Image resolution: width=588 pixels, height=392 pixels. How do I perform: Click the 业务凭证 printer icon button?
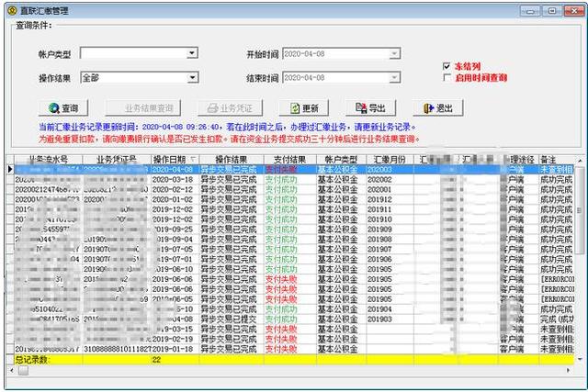(x=230, y=108)
